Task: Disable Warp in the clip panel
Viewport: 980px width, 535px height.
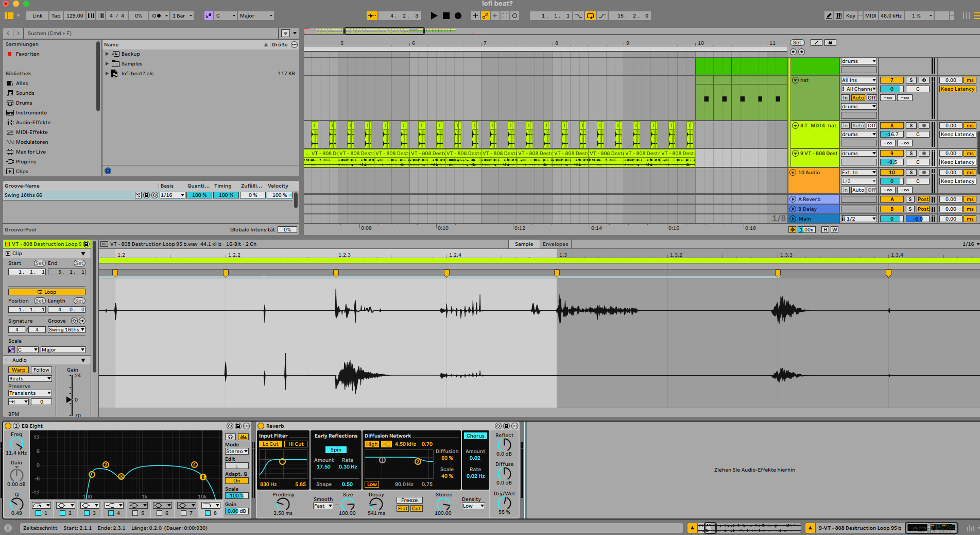Action: pos(18,370)
